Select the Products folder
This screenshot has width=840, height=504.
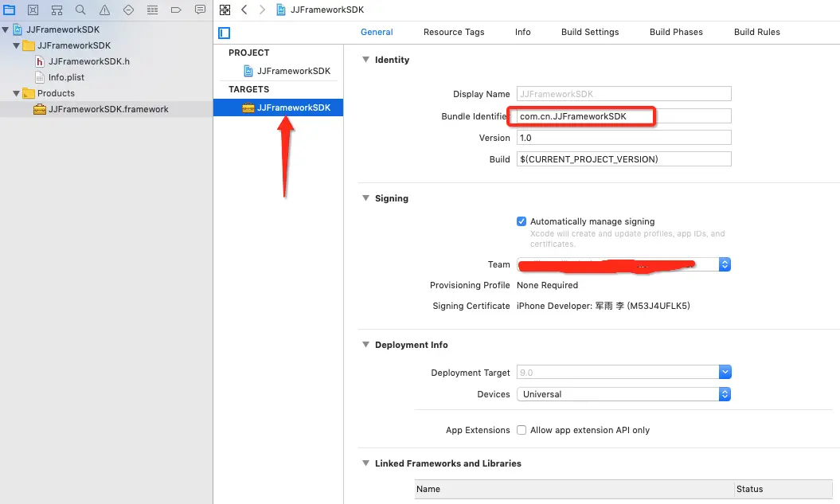pyautogui.click(x=56, y=93)
